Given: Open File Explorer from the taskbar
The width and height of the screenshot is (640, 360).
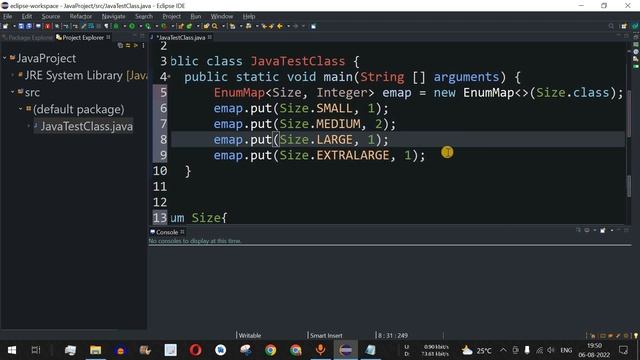Looking at the screenshot, I should point(96,350).
